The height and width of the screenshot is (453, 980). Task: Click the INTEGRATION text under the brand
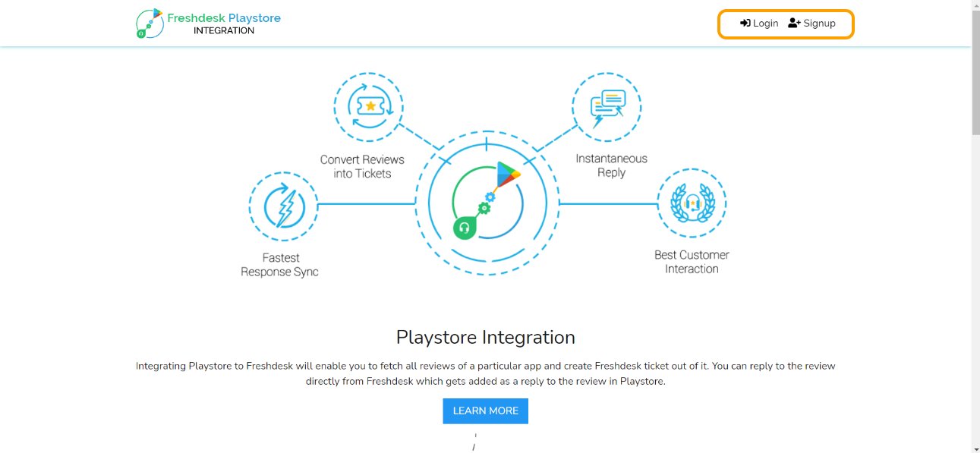224,31
